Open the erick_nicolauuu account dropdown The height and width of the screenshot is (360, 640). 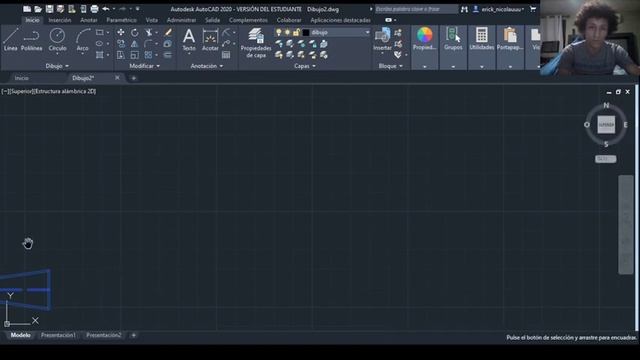[503, 9]
